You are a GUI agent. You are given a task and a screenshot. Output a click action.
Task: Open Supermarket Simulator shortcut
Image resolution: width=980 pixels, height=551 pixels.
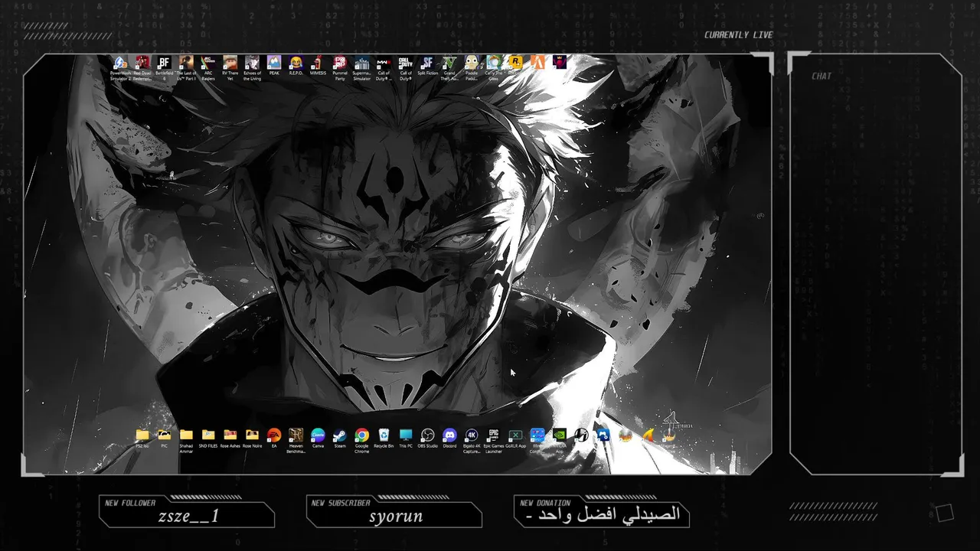362,67
